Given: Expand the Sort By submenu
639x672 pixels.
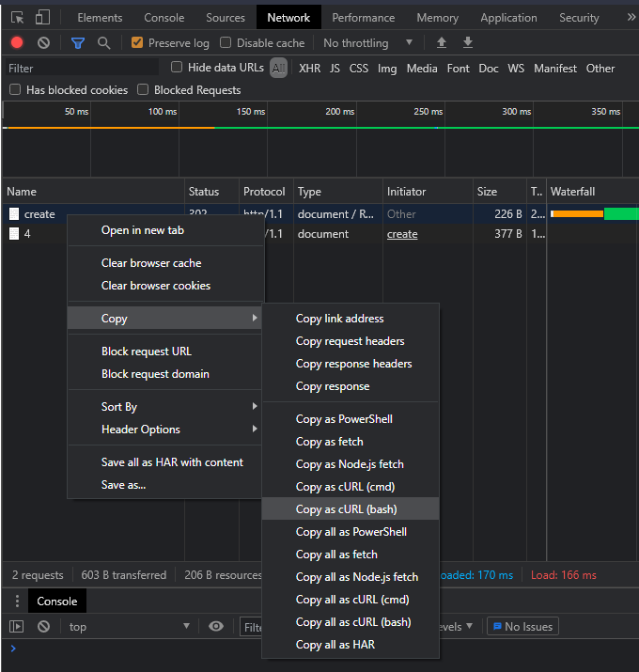Looking at the screenshot, I should coord(164,406).
